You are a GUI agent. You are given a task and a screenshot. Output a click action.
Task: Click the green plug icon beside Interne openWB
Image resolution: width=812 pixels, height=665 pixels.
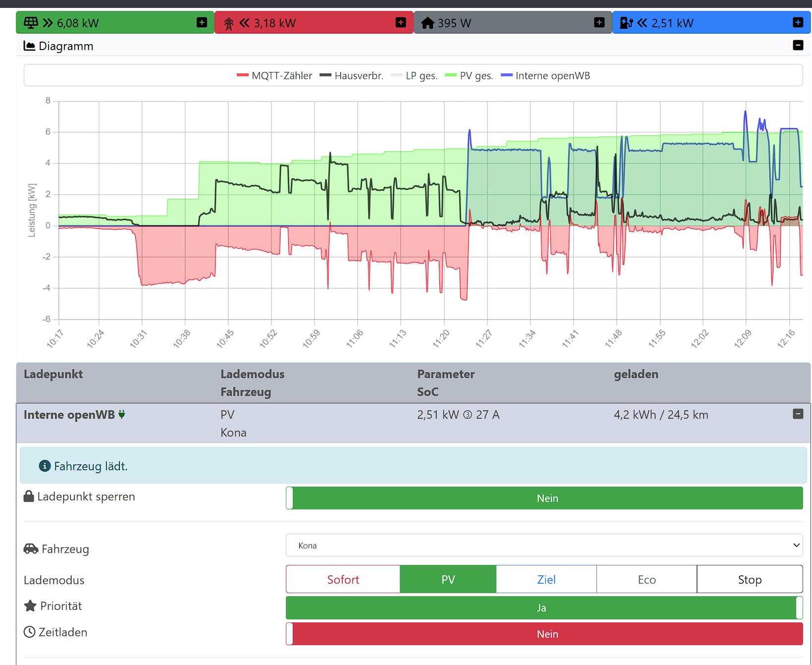122,415
